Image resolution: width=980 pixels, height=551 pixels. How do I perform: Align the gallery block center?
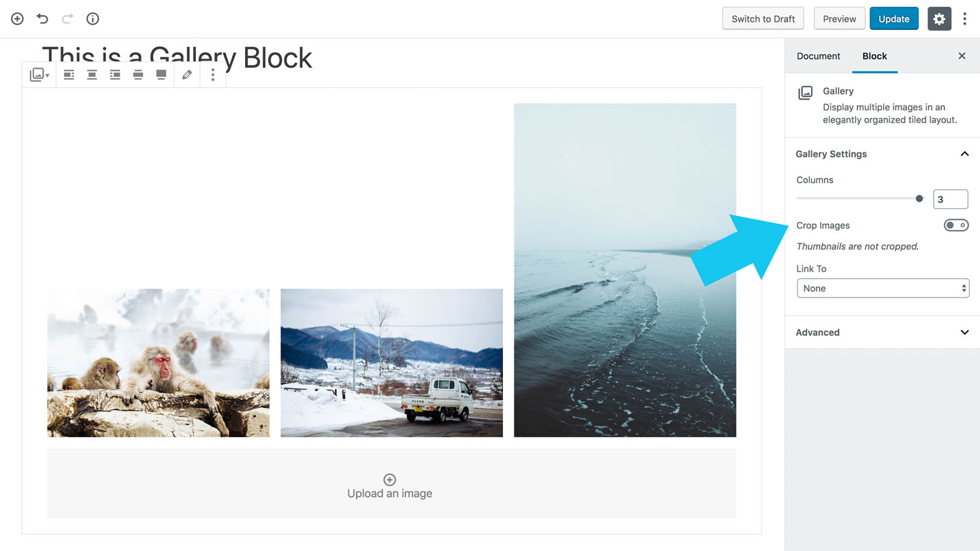pyautogui.click(x=92, y=75)
